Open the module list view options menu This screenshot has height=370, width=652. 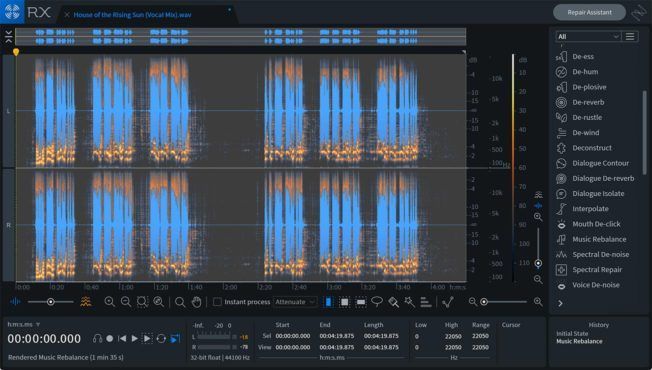pyautogui.click(x=630, y=37)
